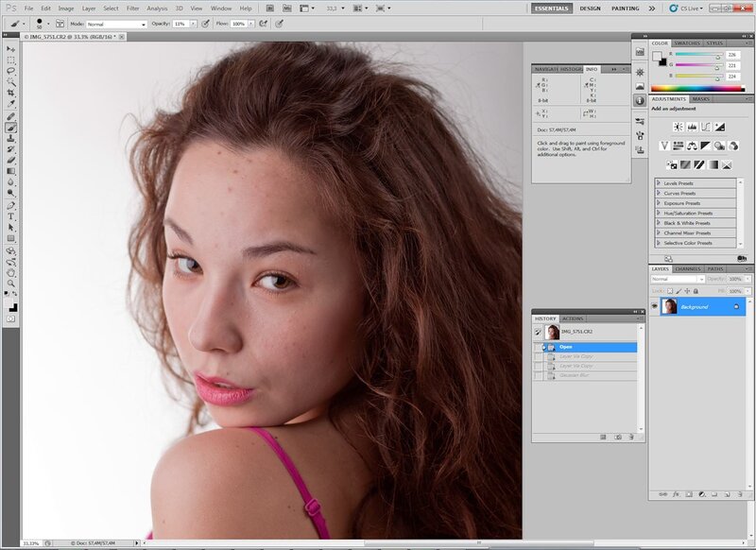Select the Dodge tool

[x=10, y=193]
